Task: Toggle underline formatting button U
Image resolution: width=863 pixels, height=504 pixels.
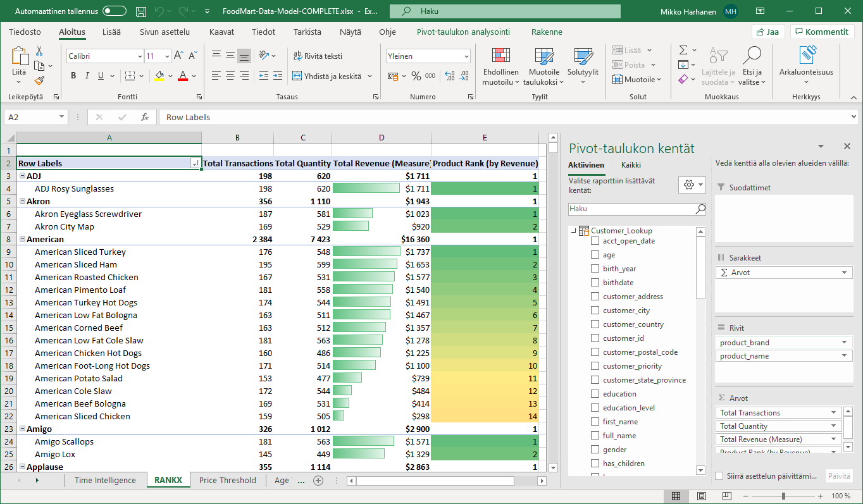Action: [x=101, y=76]
